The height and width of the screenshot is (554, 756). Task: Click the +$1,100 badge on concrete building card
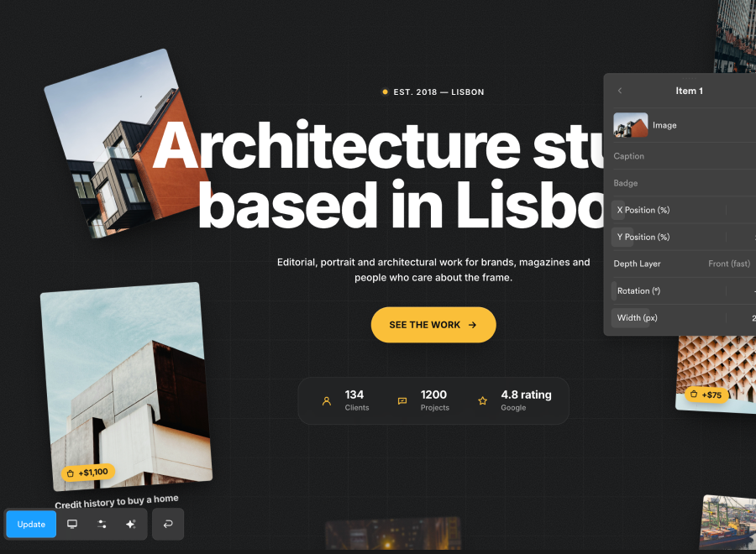pos(87,473)
